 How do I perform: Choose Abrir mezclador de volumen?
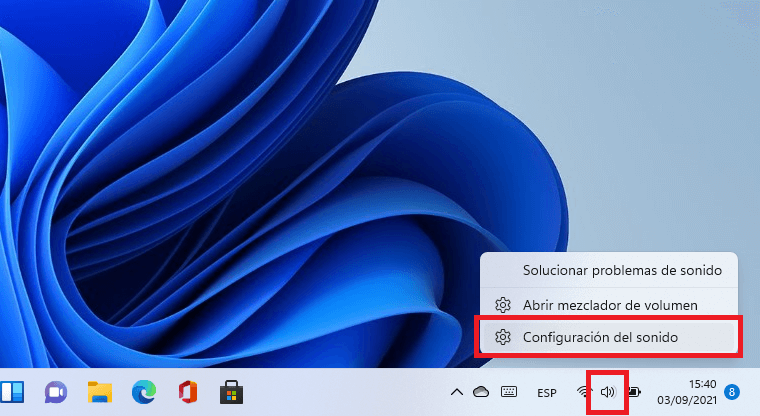tap(609, 305)
